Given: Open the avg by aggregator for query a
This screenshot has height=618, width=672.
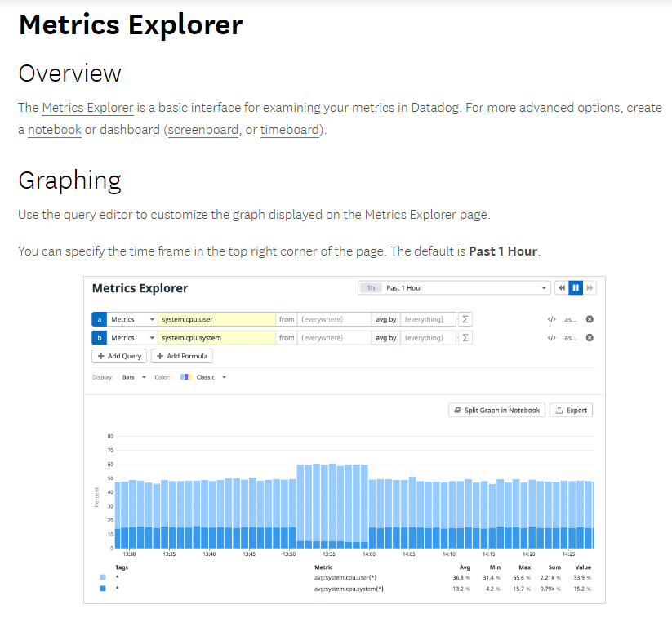Looking at the screenshot, I should (385, 319).
